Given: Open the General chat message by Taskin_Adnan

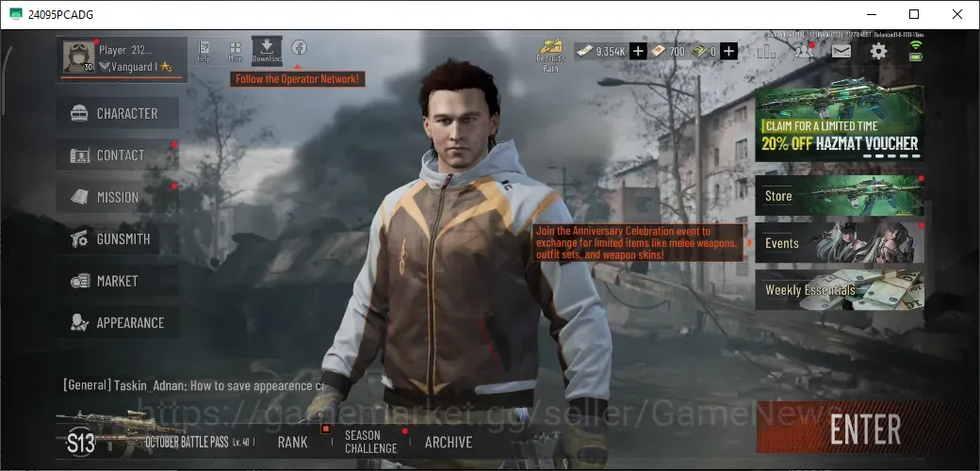Looking at the screenshot, I should pyautogui.click(x=193, y=385).
